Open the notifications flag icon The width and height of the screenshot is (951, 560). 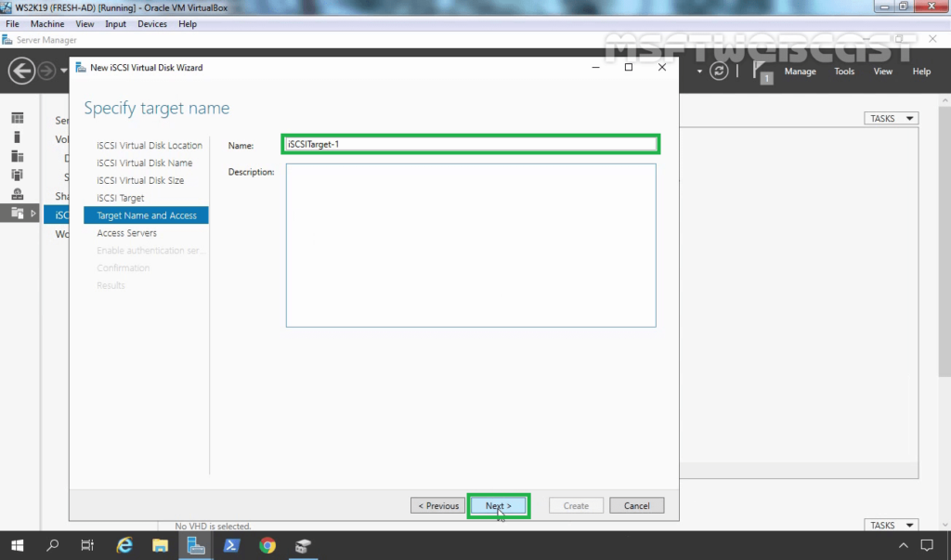point(762,72)
